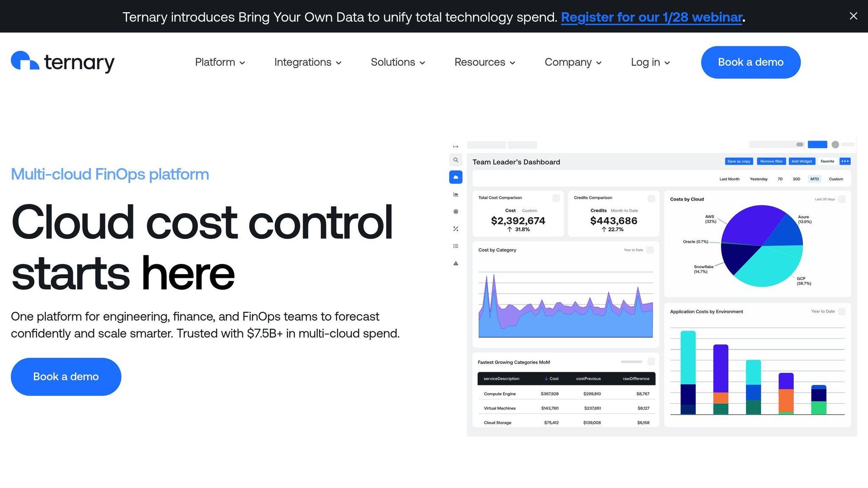Viewport: 868px width, 488px height.
Task: Open the Integrations dropdown
Action: (x=308, y=62)
